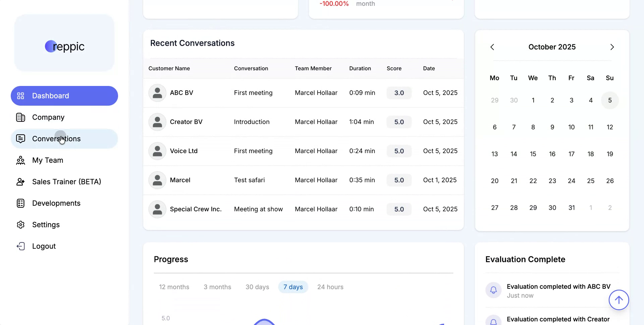This screenshot has height=325, width=644.
Task: Go to previous month with left chevron
Action: [x=492, y=47]
